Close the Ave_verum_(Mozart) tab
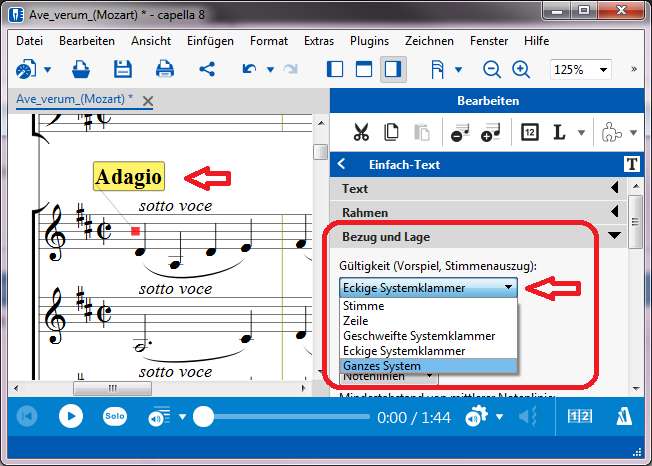 pyautogui.click(x=148, y=101)
